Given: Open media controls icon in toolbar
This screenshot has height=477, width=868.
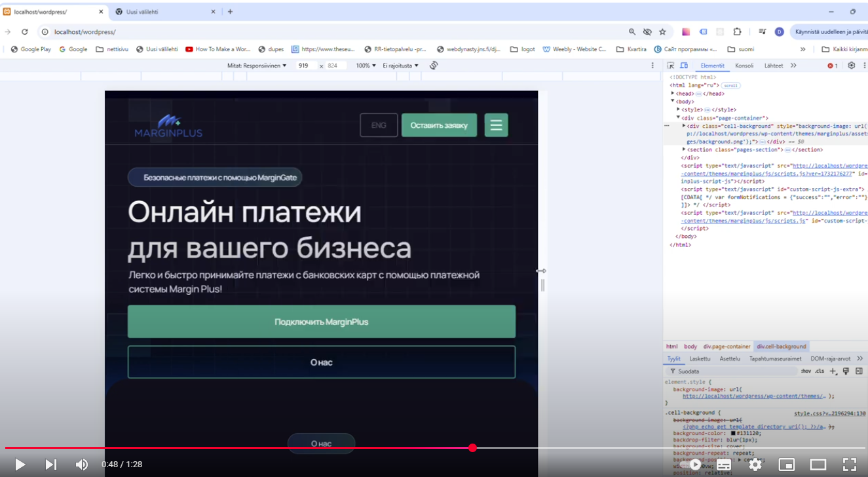Looking at the screenshot, I should pos(763,31).
